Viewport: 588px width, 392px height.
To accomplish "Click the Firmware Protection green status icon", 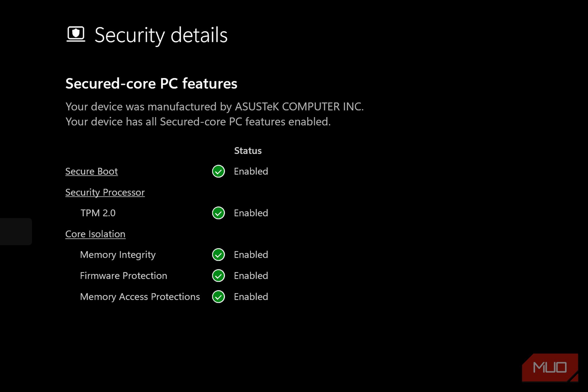I will coord(218,276).
